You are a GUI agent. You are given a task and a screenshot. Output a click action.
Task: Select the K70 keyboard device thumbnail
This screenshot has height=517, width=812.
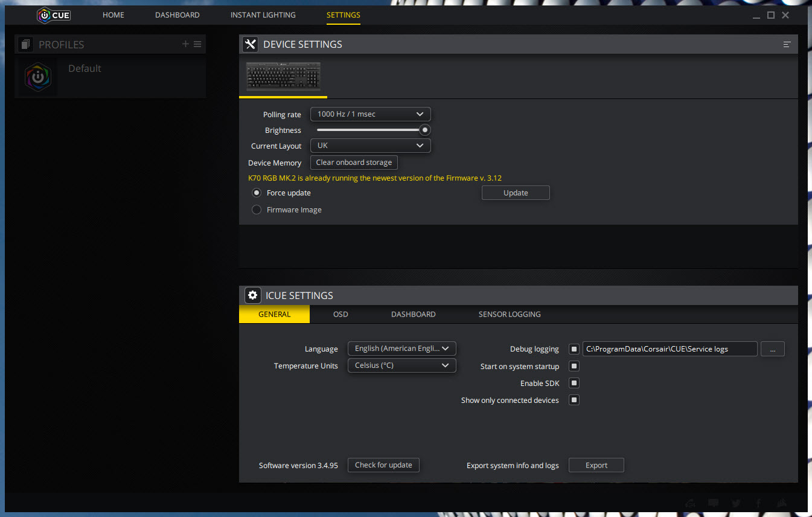click(283, 76)
